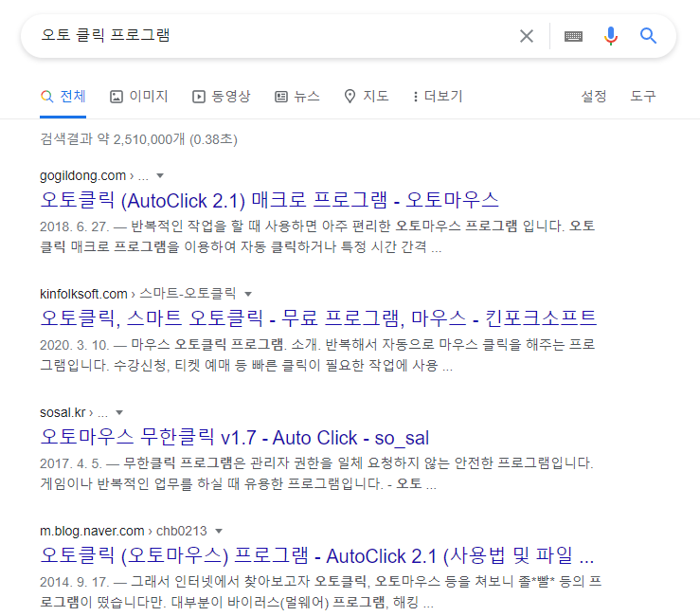Viewport: 700px width, 616px height.
Task: Expand the dropdown arrow next to sosal.kr
Action: (x=119, y=413)
